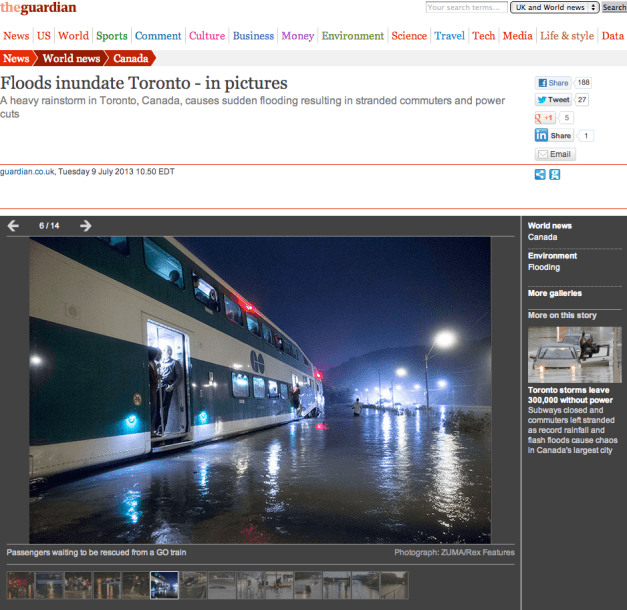Click the Google +1 button
This screenshot has height=610, width=627.
545,118
